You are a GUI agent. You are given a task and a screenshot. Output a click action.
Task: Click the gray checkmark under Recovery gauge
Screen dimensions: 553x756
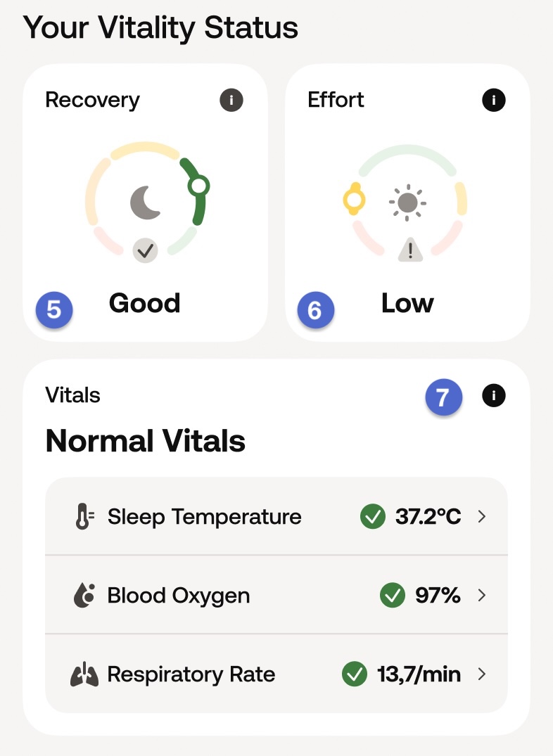click(146, 250)
